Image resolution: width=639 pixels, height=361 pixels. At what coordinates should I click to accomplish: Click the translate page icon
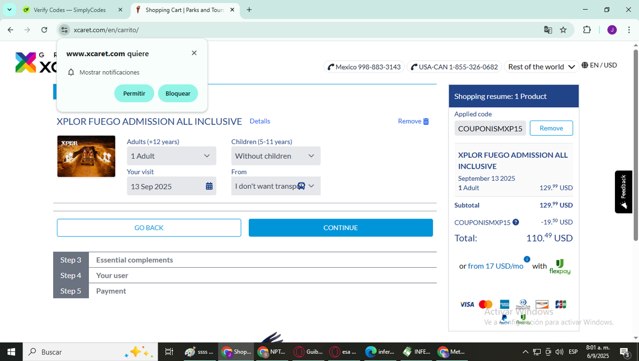548,30
